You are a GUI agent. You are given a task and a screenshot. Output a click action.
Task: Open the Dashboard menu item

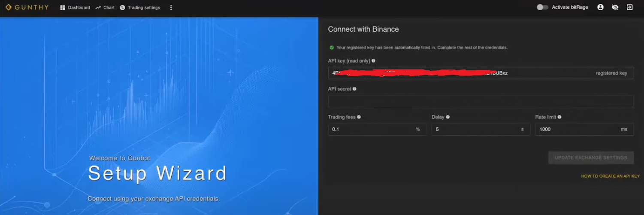tap(75, 7)
